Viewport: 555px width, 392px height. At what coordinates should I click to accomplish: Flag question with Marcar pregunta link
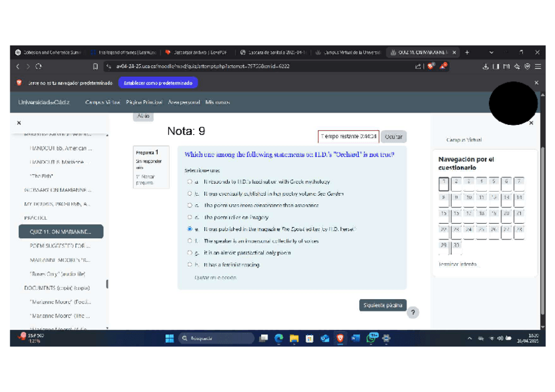pos(145,179)
